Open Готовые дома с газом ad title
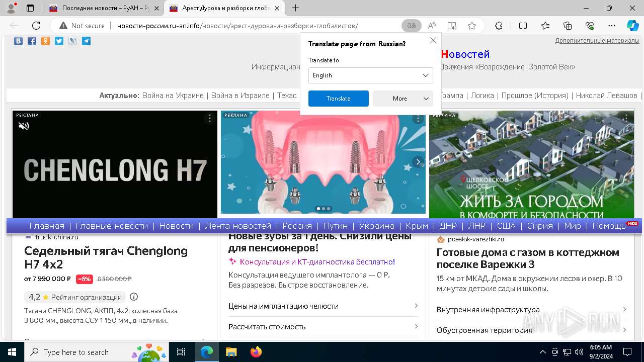Image resolution: width=644 pixels, height=362 pixels. [528, 258]
